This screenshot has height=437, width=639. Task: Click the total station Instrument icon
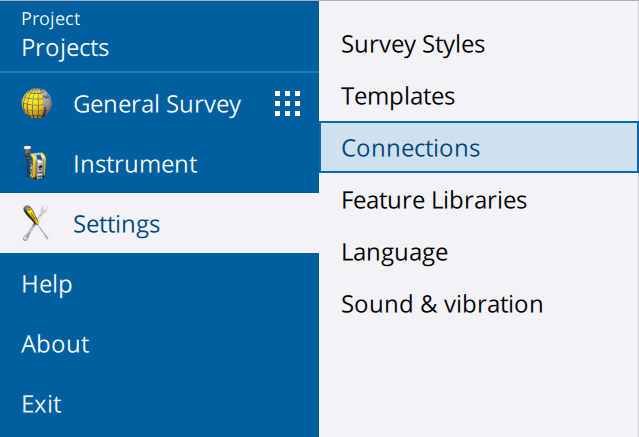36,164
